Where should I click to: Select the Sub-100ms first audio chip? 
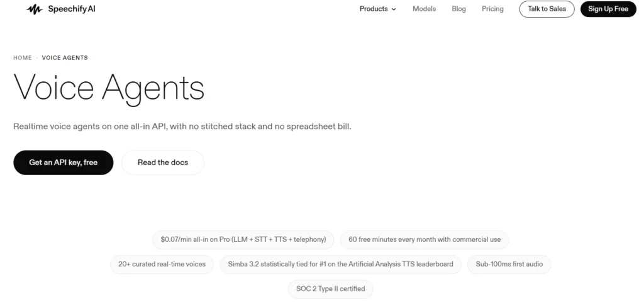pyautogui.click(x=509, y=264)
